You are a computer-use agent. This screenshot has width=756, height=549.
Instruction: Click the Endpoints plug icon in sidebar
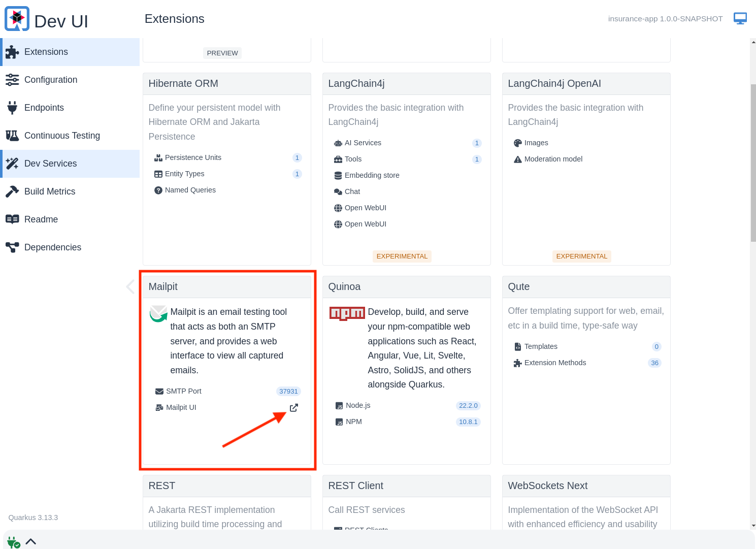tap(12, 108)
